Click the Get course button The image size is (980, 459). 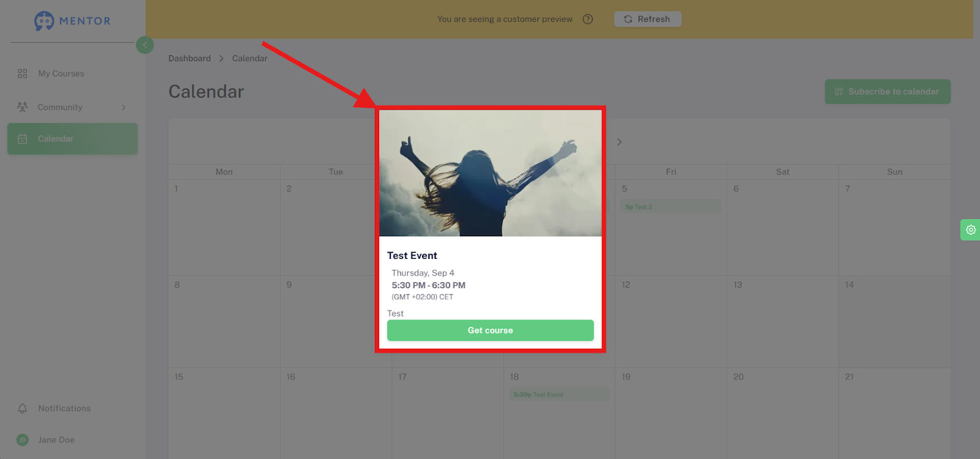(x=490, y=330)
